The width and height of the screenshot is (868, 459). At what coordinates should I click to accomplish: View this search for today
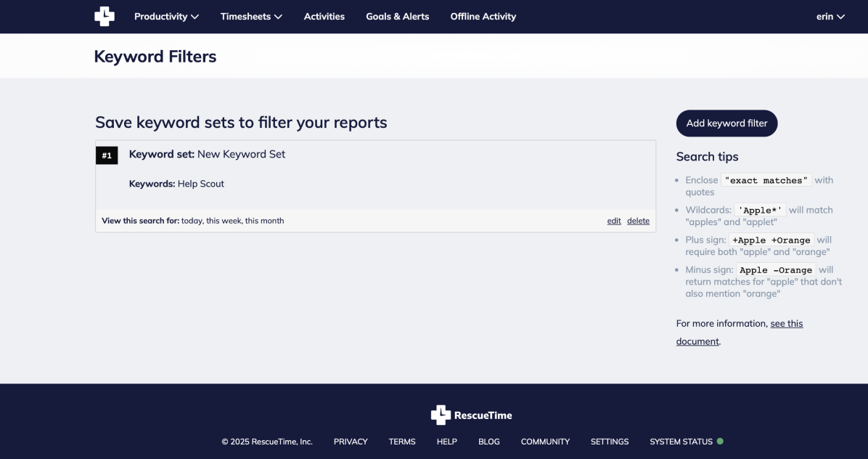(192, 221)
